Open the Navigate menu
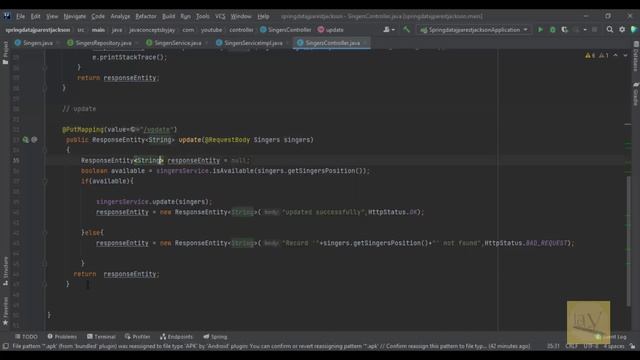 [75, 16]
